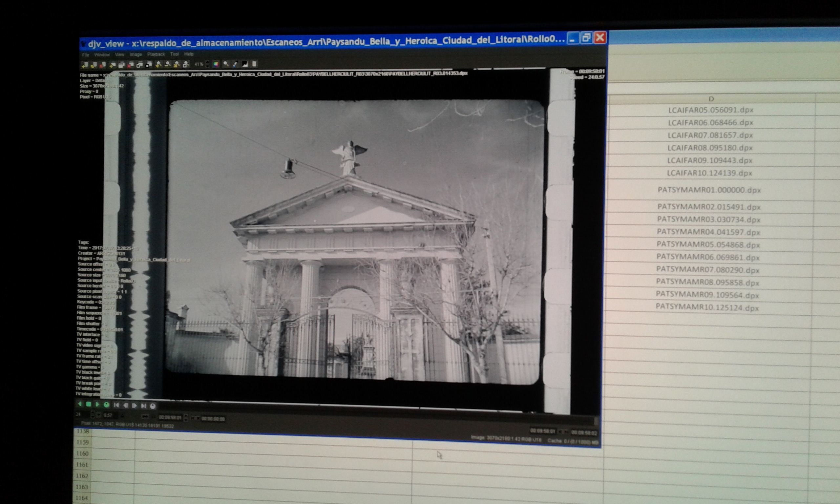The height and width of the screenshot is (504, 840).
Task: Play the sequence in reverse
Action: pyautogui.click(x=80, y=405)
